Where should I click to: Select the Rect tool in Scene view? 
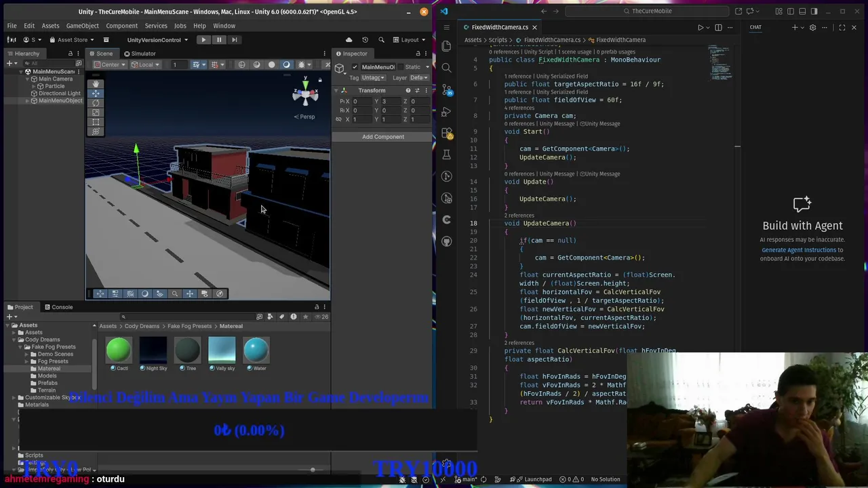pyautogui.click(x=96, y=121)
